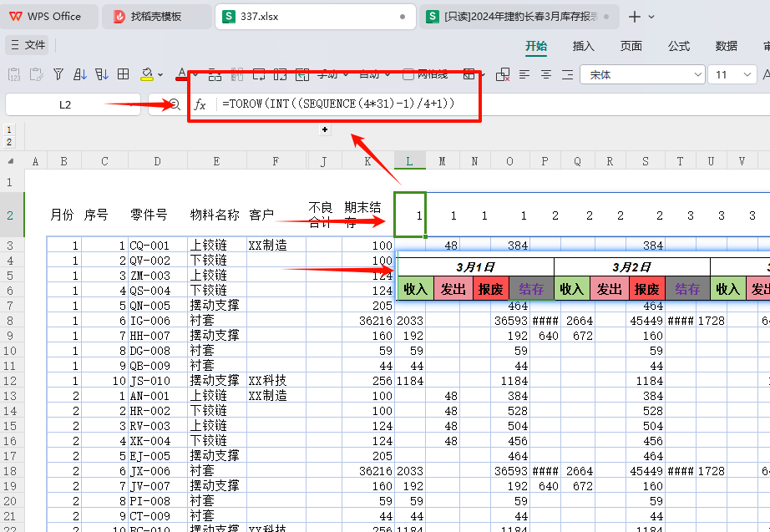Align text right
770x532 pixels.
567,74
